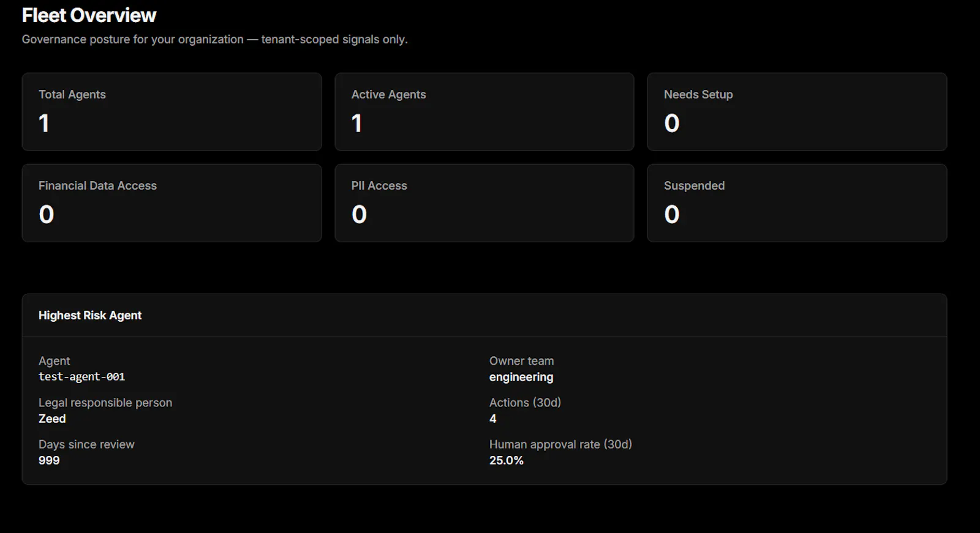Click the Fleet Overview heading
980x533 pixels.
pos(89,15)
